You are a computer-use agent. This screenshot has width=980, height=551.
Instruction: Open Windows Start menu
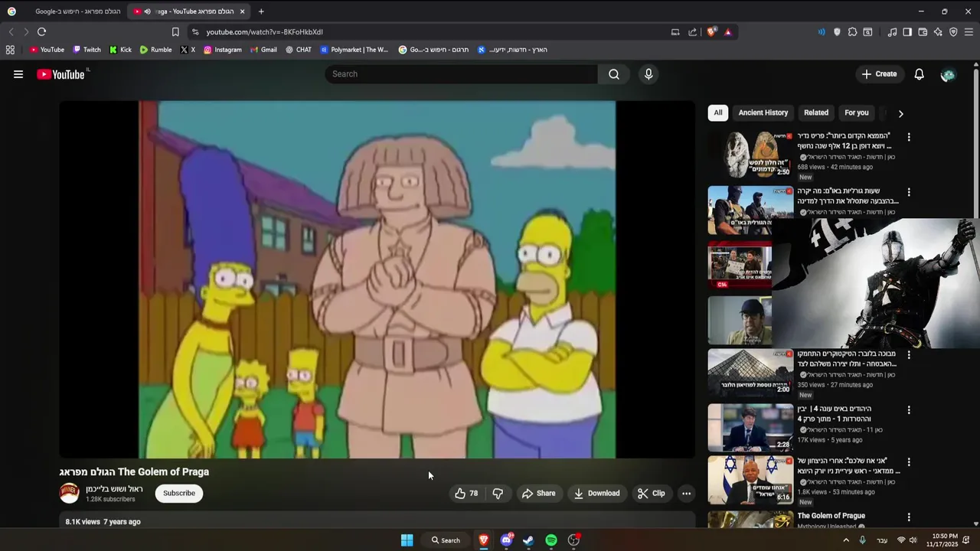(x=407, y=540)
